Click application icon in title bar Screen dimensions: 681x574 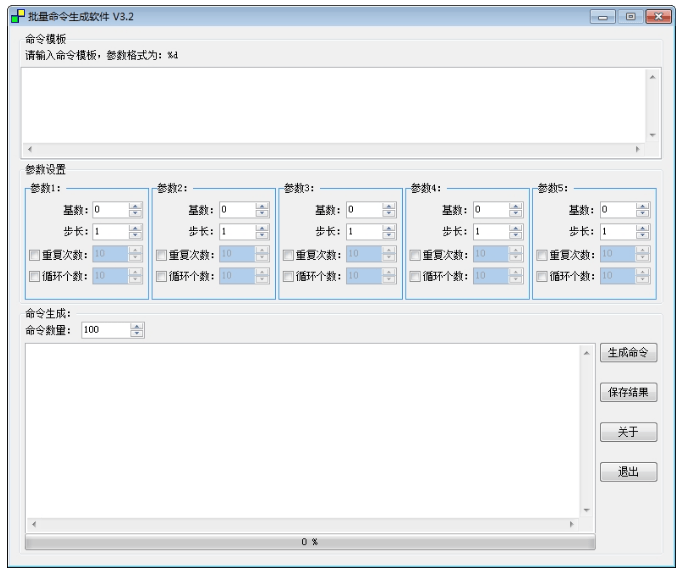[18, 16]
